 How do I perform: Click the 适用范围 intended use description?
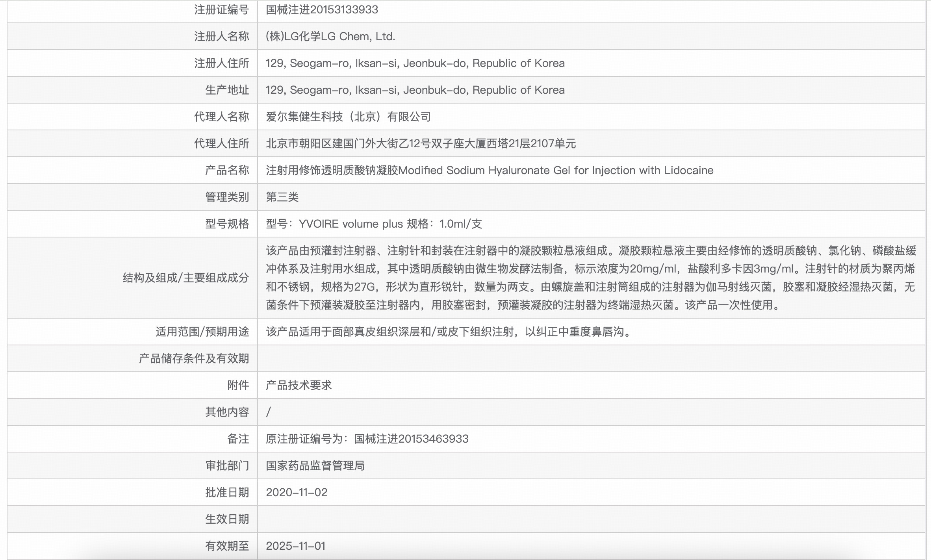click(x=449, y=332)
